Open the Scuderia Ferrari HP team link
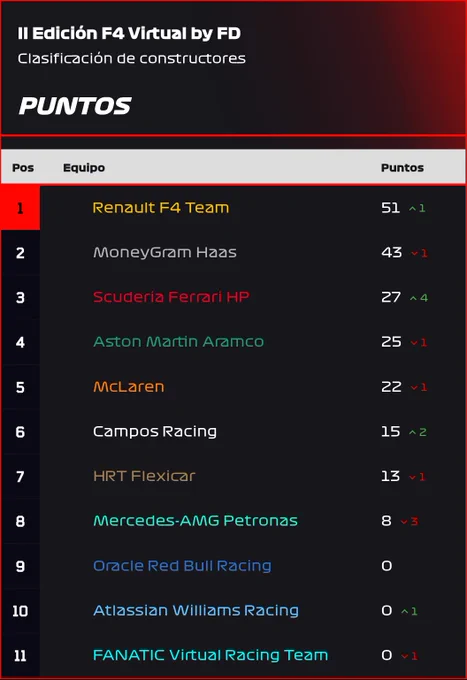The image size is (467, 680). coord(171,297)
